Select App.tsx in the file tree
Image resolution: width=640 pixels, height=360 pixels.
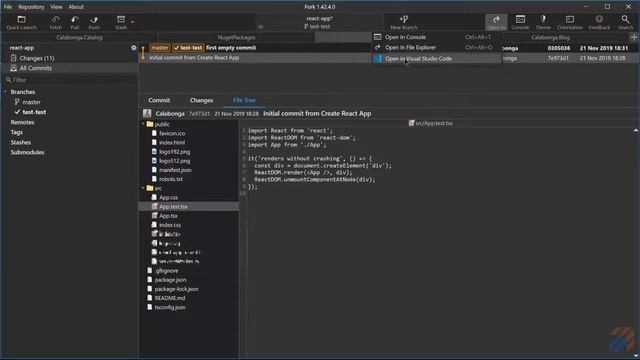click(x=168, y=216)
